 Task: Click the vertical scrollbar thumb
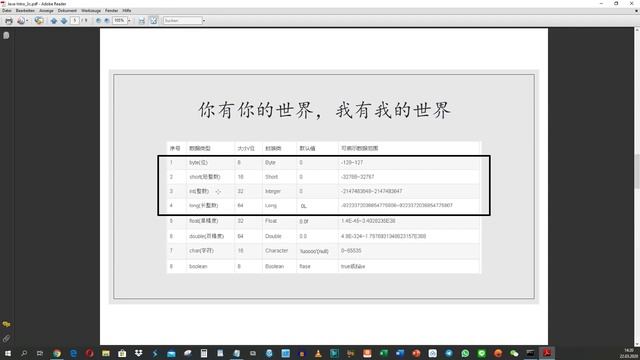pyautogui.click(x=637, y=171)
